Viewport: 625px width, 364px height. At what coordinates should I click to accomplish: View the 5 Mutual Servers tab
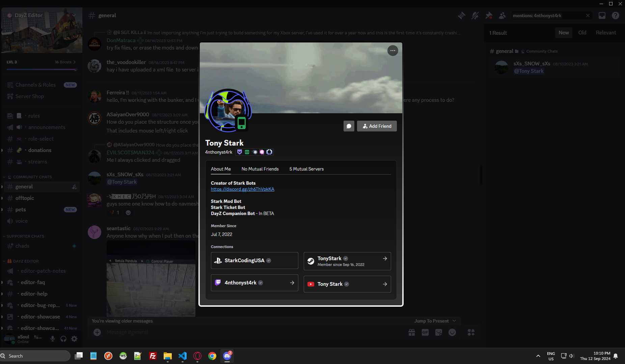(306, 169)
